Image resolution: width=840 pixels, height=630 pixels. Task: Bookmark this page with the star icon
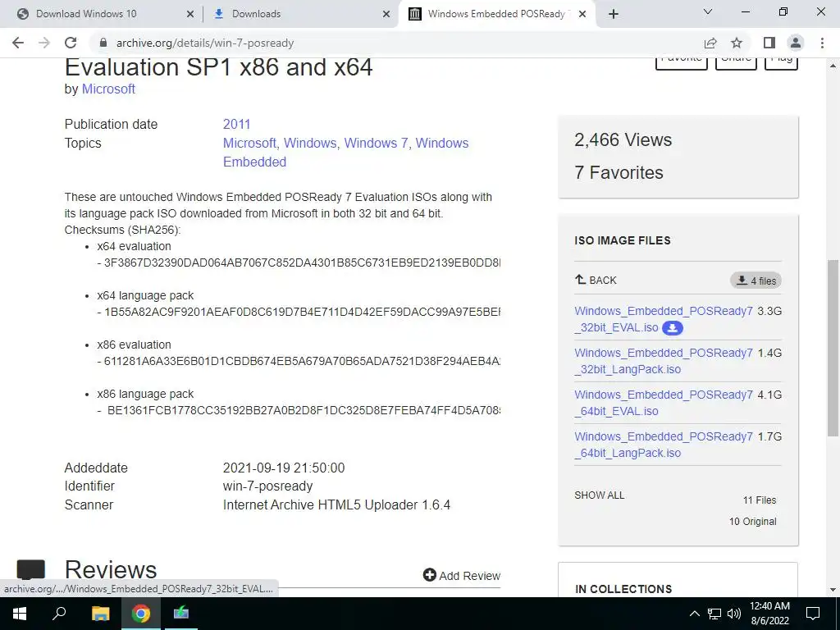click(737, 43)
